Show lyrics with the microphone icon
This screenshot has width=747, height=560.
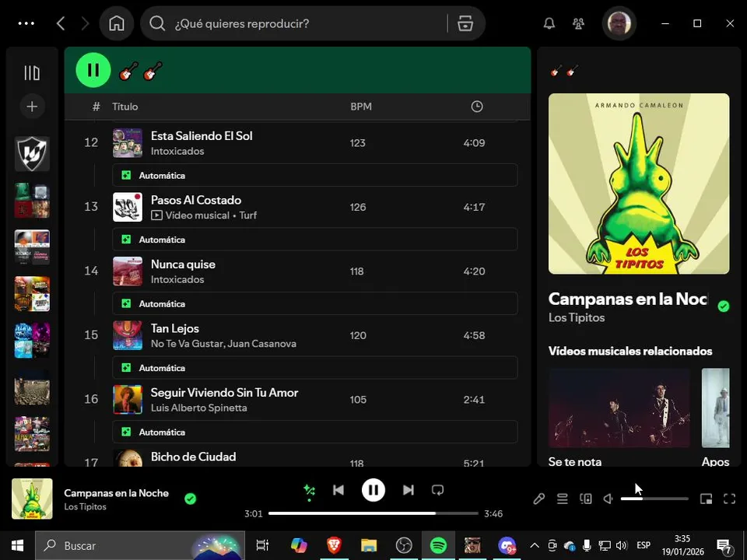(x=538, y=499)
